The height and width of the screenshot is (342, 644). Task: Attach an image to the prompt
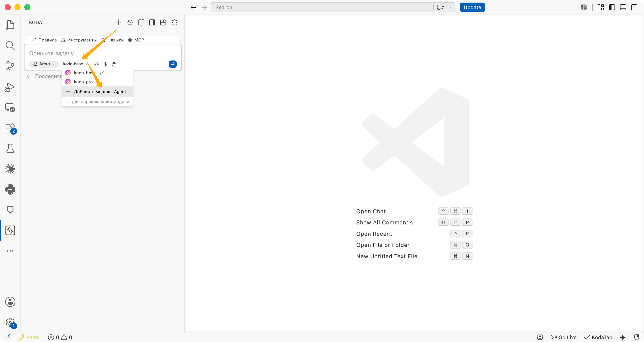pyautogui.click(x=97, y=64)
